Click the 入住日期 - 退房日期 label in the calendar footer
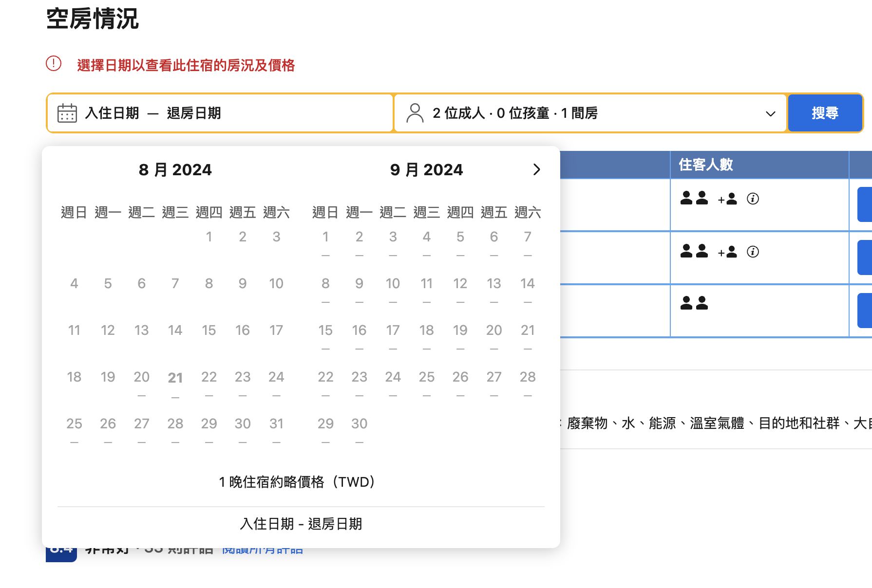The image size is (872, 588). (301, 524)
